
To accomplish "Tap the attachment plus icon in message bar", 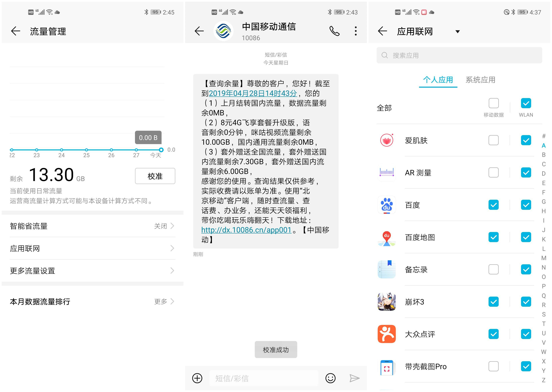I will pyautogui.click(x=197, y=378).
